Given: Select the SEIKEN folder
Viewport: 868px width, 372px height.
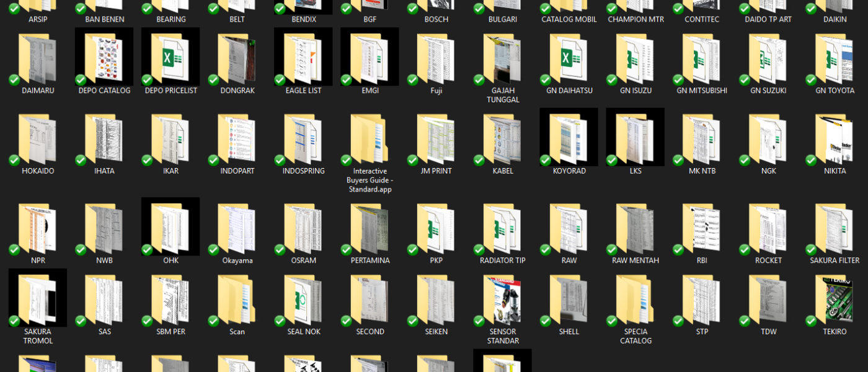Looking at the screenshot, I should pos(436,301).
